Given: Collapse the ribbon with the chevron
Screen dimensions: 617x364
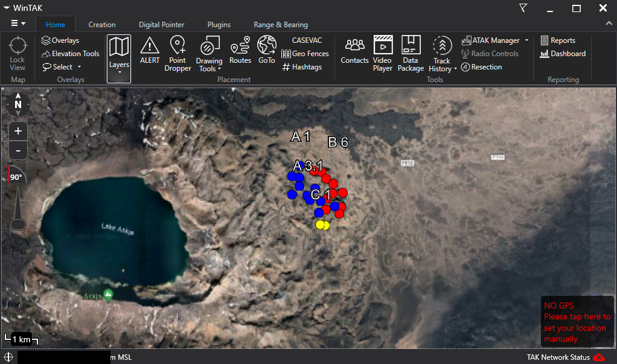Looking at the screenshot, I should pyautogui.click(x=609, y=24).
